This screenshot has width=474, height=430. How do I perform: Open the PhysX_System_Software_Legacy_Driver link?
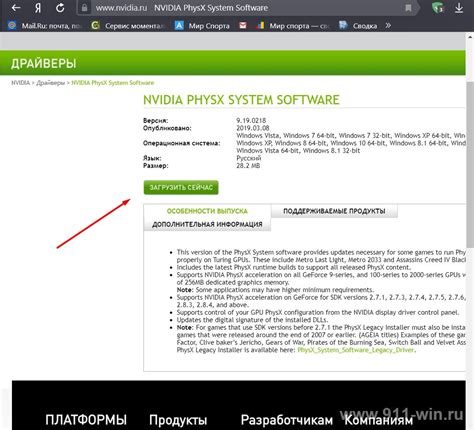356,350
